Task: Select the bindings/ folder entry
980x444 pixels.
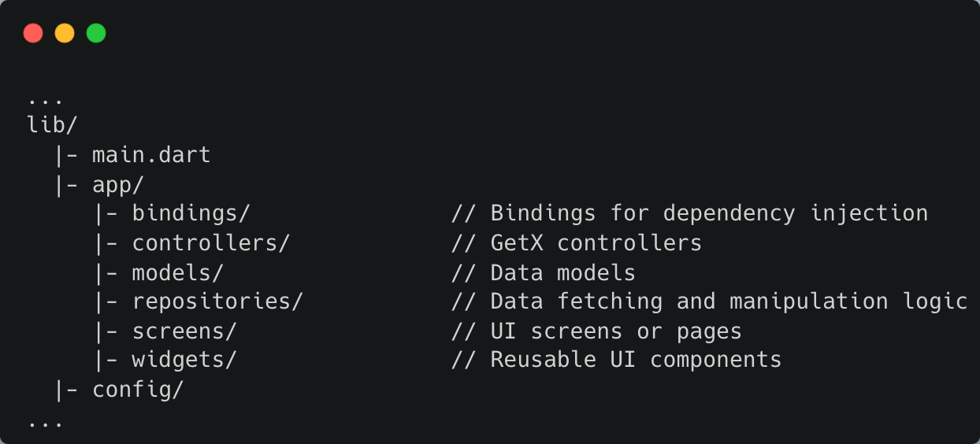Action: coord(191,213)
